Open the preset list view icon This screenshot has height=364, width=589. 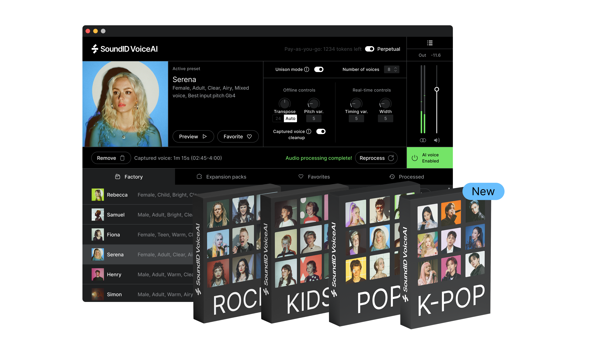[430, 43]
